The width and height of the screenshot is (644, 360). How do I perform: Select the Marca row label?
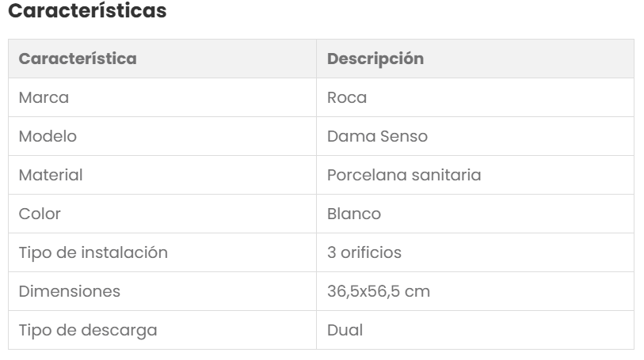coord(44,98)
